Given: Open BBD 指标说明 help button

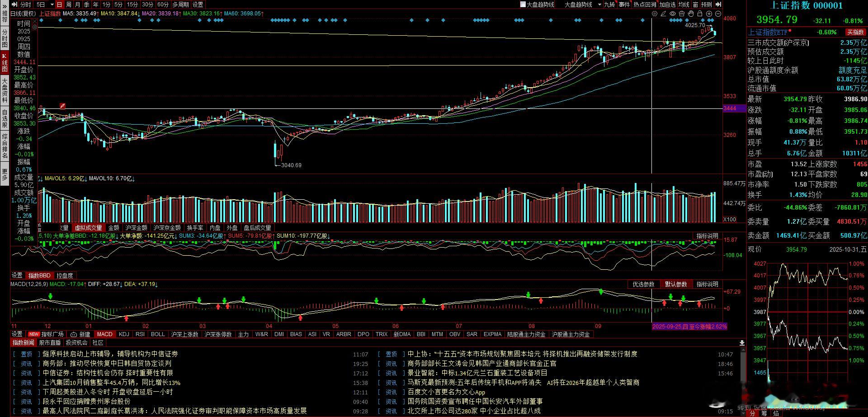Looking at the screenshot, I should coord(707,236).
